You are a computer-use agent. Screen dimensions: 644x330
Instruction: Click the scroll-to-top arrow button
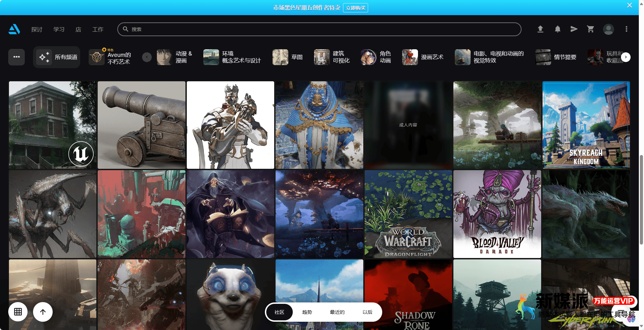(x=43, y=312)
